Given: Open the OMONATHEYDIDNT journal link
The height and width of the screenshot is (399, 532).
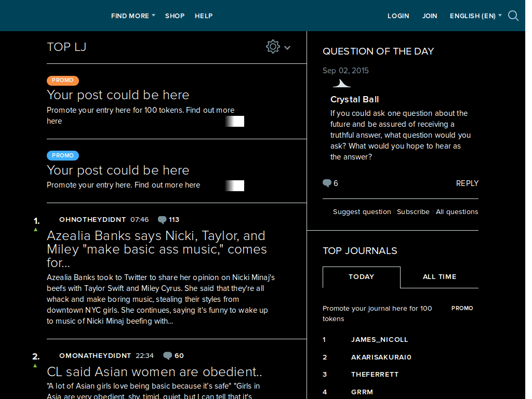Looking at the screenshot, I should click(x=95, y=355).
